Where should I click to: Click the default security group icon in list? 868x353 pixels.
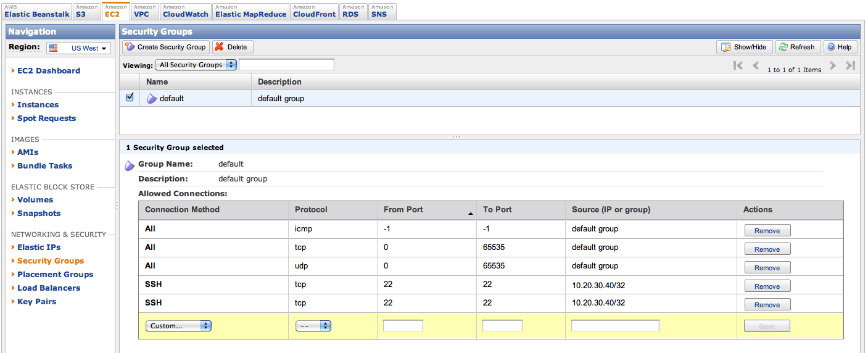coord(152,99)
